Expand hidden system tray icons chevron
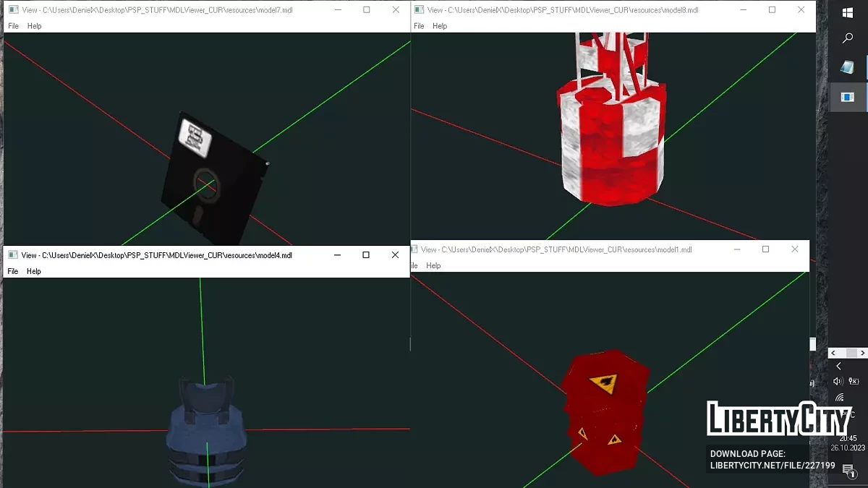The image size is (868, 488). (x=838, y=367)
